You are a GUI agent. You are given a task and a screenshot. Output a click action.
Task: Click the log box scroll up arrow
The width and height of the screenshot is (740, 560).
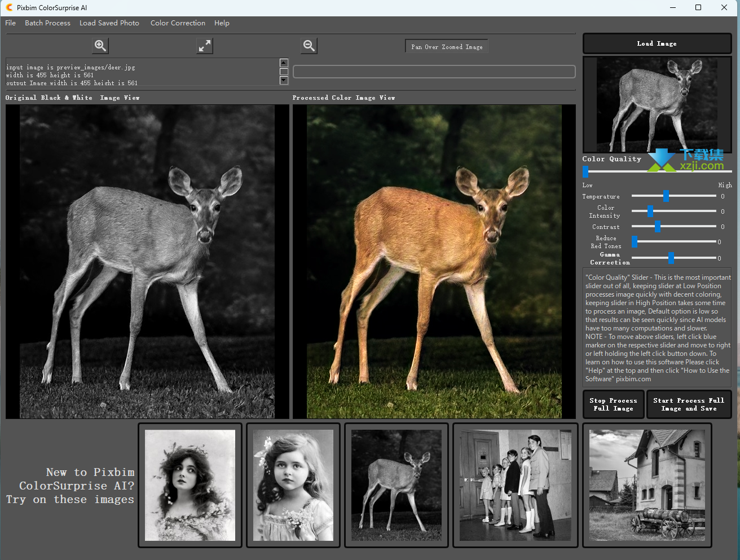click(x=284, y=63)
